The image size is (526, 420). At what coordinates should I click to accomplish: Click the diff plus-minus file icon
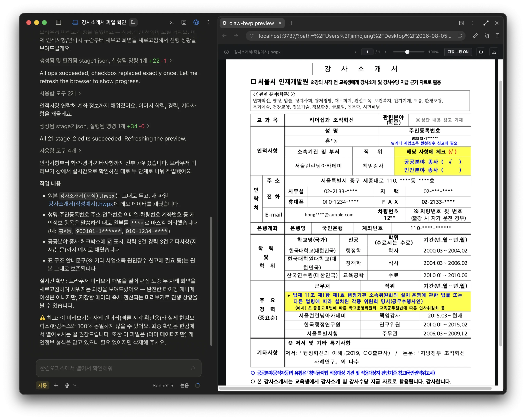[184, 22]
